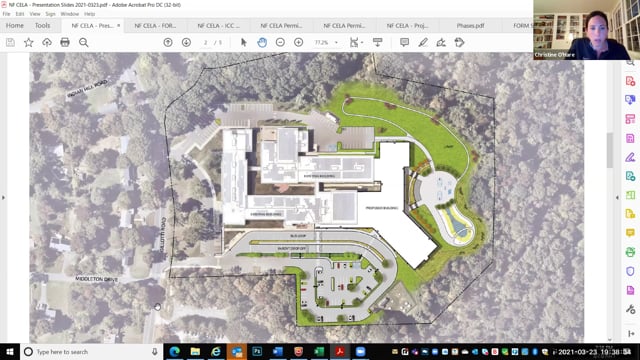Viewport: 640px width, 360px height.
Task: Add the document to starred files
Action: click(29, 42)
